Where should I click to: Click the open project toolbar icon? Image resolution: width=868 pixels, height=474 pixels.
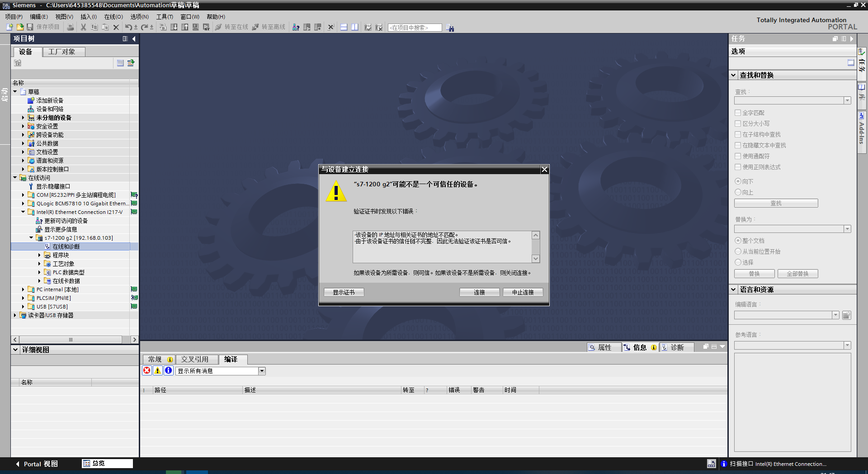[x=20, y=27]
